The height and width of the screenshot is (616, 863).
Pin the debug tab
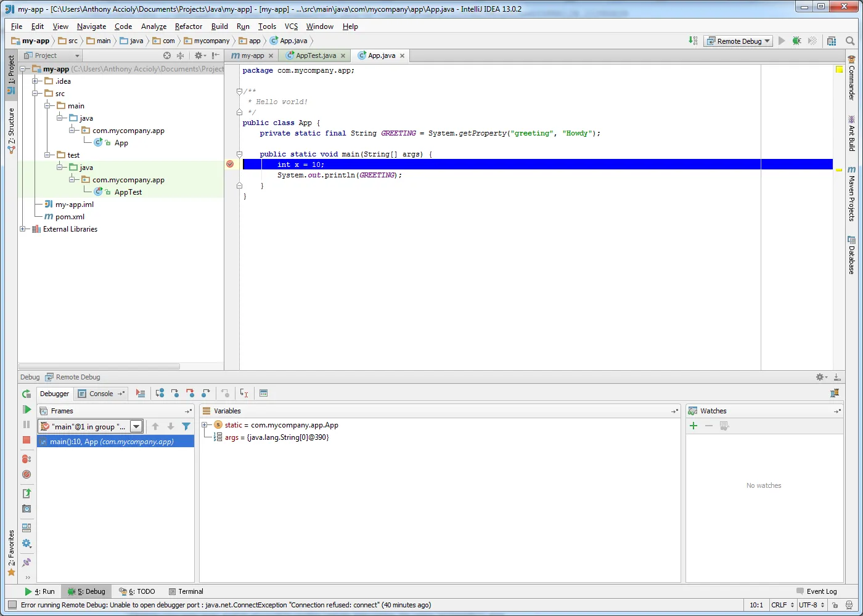coord(27,562)
